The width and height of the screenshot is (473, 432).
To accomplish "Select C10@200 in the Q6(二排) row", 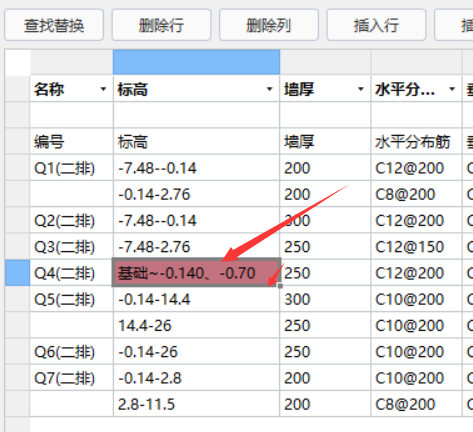I will [x=416, y=352].
